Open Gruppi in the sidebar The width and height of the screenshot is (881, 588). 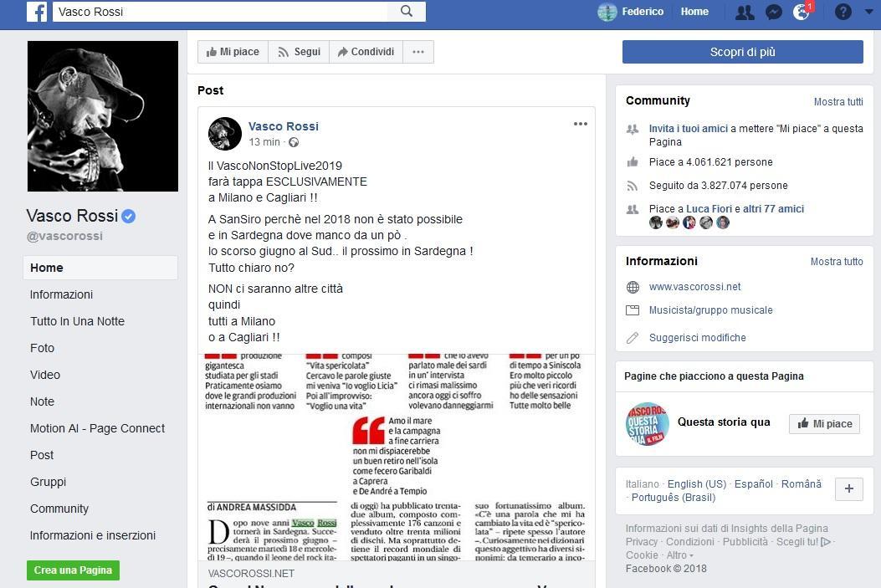[x=48, y=482]
